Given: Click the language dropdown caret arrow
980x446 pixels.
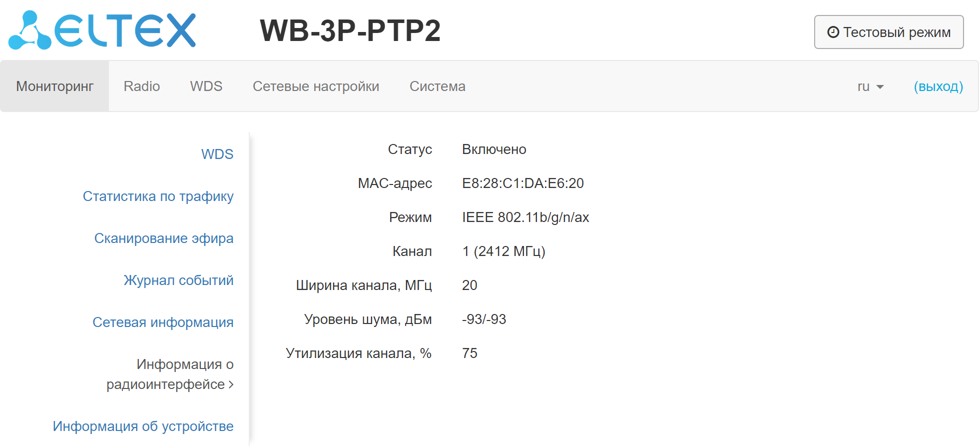Looking at the screenshot, I should (880, 87).
